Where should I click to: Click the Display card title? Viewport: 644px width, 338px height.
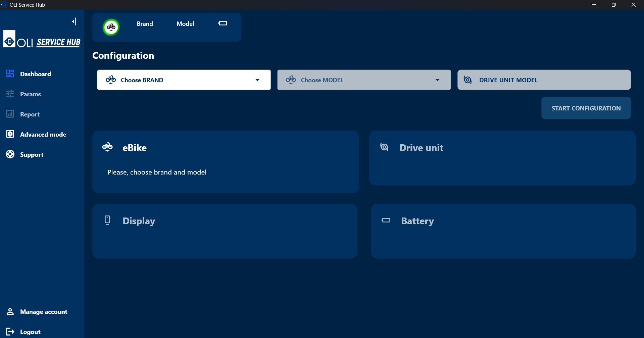pos(139,221)
